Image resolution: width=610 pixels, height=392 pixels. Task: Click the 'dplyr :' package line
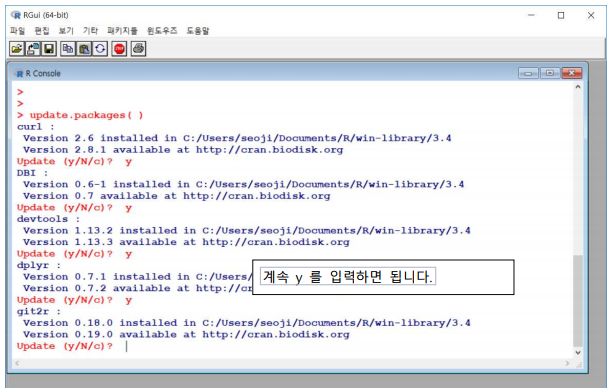coord(39,265)
